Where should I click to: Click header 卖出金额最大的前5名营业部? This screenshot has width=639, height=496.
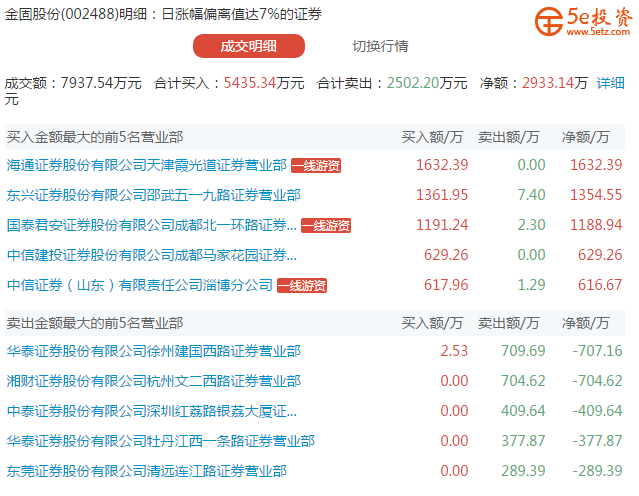point(95,323)
